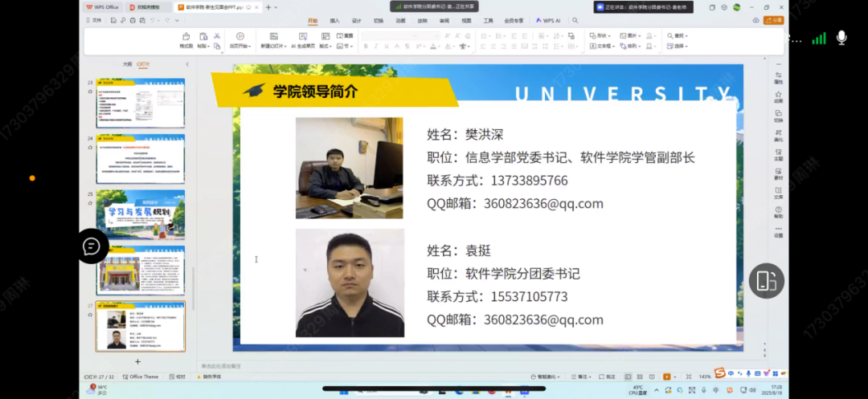Click the screen rotate floating button
868x399 pixels.
pyautogui.click(x=766, y=280)
